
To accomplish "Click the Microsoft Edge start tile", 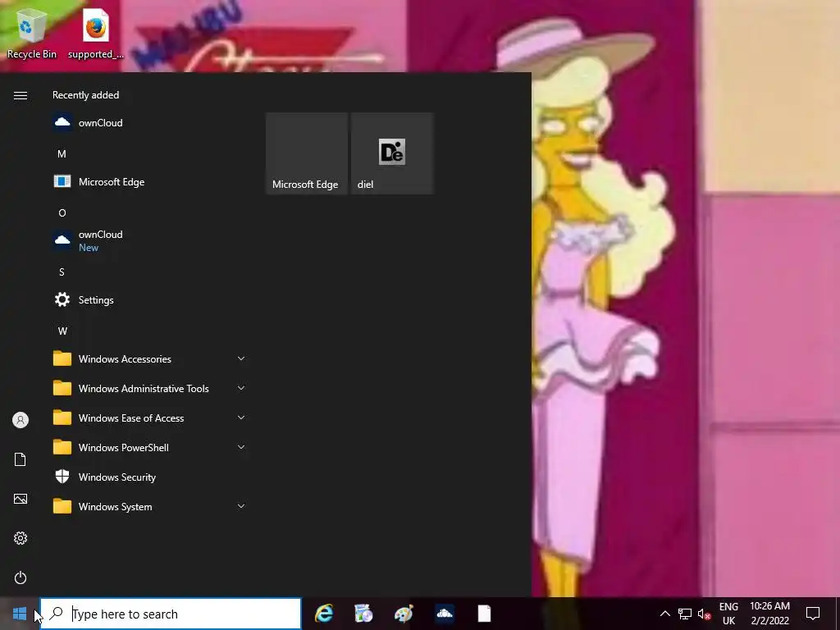I will pos(307,153).
